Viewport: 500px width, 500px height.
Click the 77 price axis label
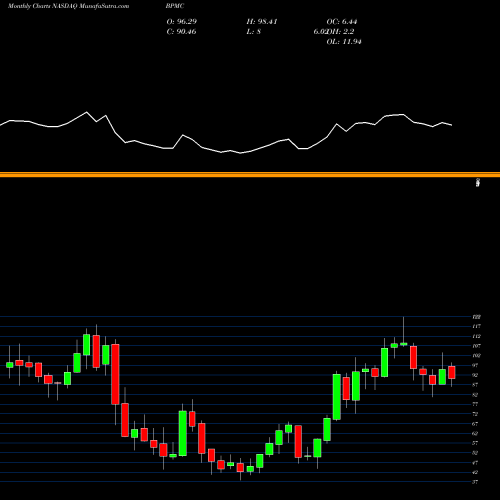475,404
